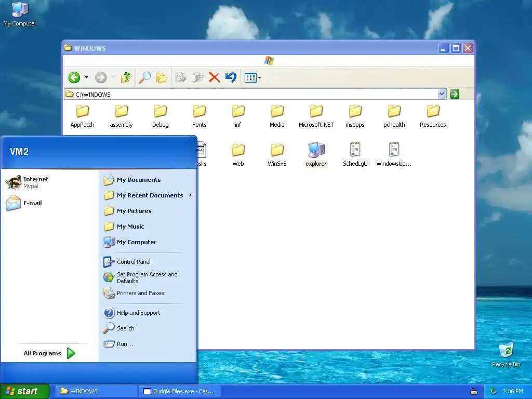This screenshot has height=399, width=532.
Task: Switch to WINDOWS taskbar button
Action: [96, 391]
